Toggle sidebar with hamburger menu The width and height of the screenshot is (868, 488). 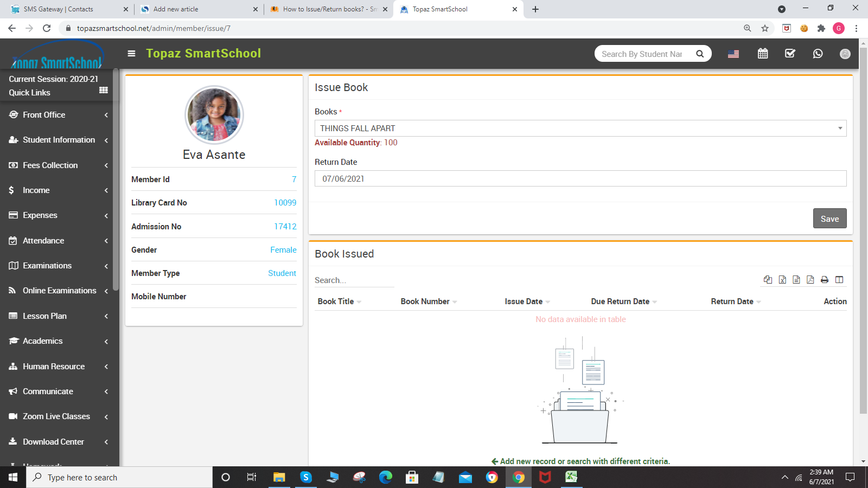pyautogui.click(x=131, y=54)
